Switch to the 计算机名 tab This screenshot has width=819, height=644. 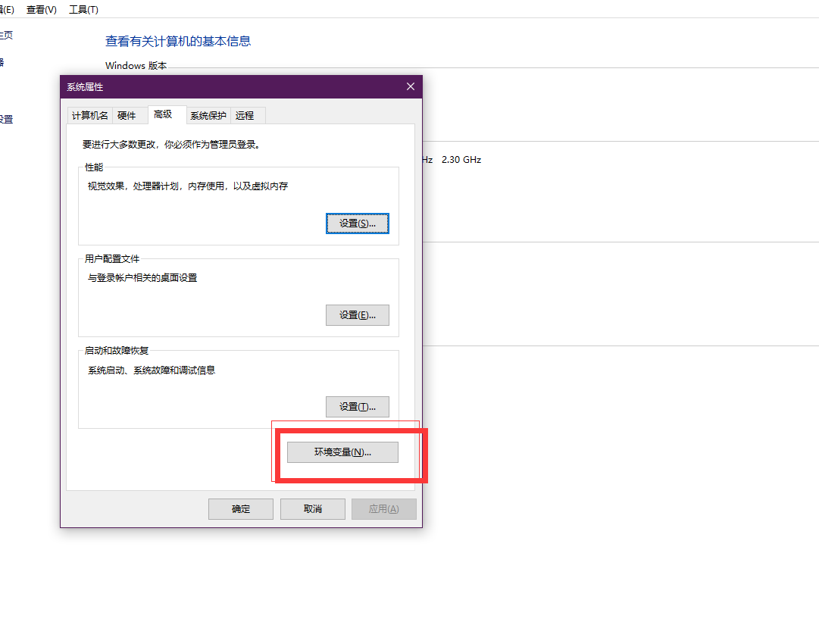89,115
